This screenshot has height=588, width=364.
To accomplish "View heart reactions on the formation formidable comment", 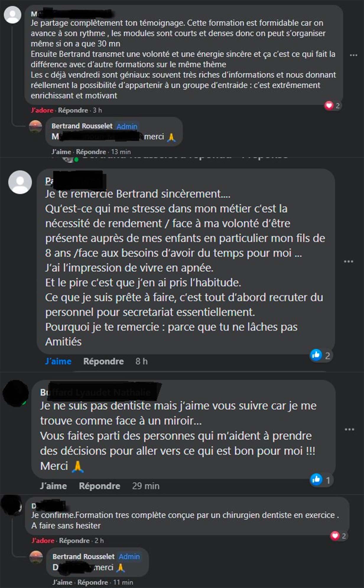I will coord(333,106).
